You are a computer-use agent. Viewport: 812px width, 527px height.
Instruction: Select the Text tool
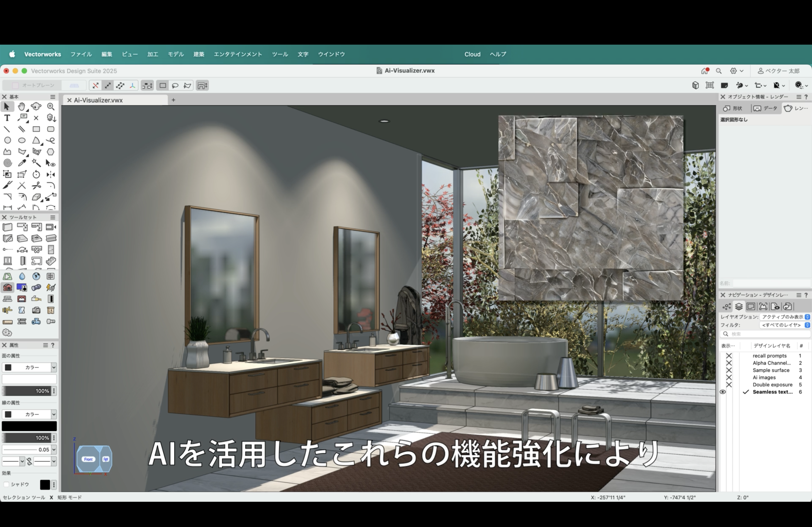pyautogui.click(x=7, y=118)
